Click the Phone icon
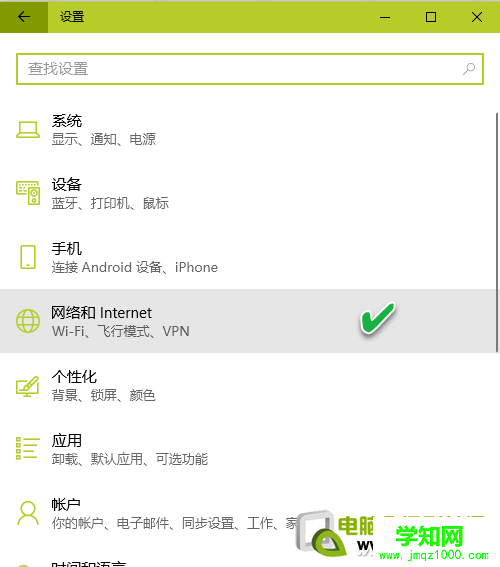 coord(28,257)
